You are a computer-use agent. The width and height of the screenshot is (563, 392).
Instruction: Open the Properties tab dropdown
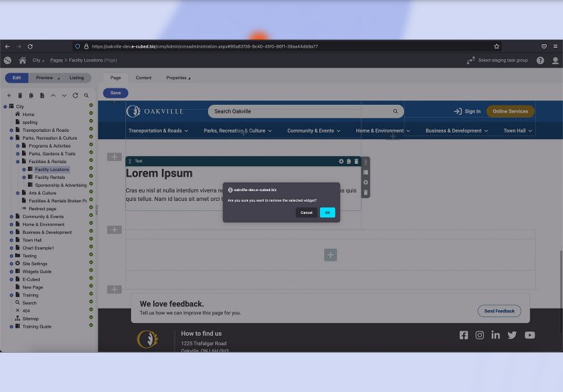point(179,78)
